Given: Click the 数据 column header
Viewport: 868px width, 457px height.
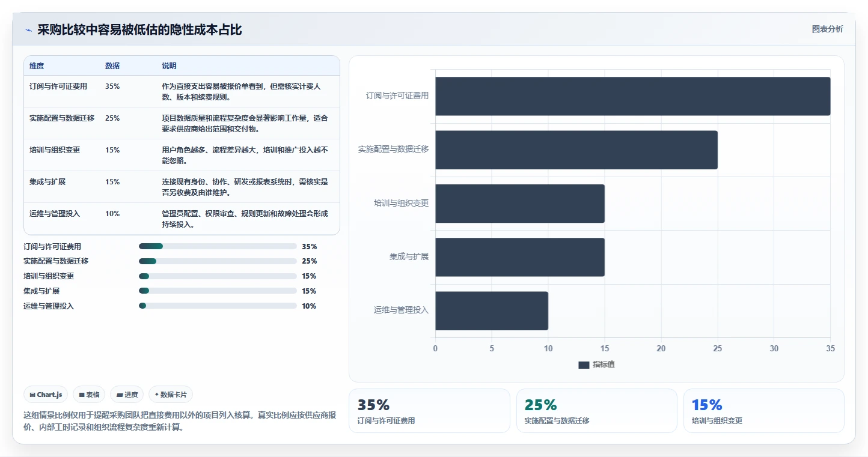Looking at the screenshot, I should [112, 66].
